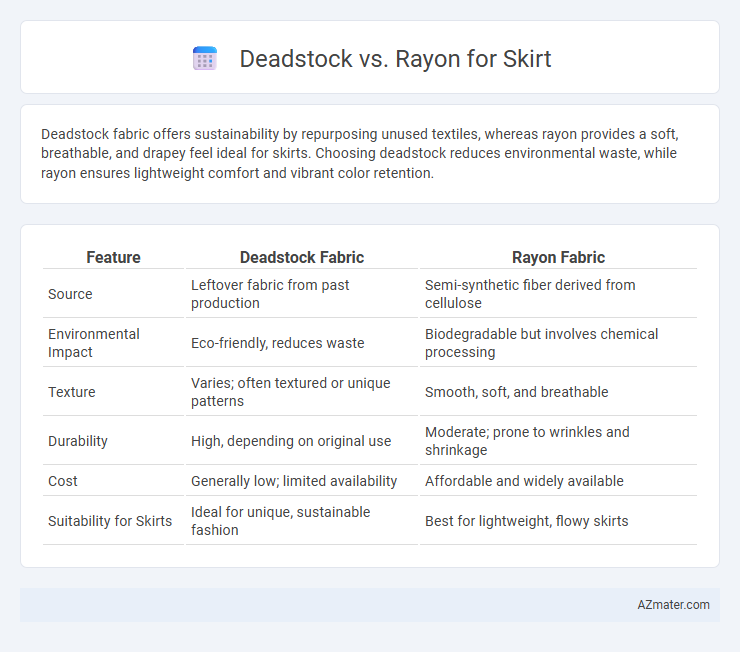Click the 'Source' row label
740x652 pixels.
pyautogui.click(x=70, y=294)
